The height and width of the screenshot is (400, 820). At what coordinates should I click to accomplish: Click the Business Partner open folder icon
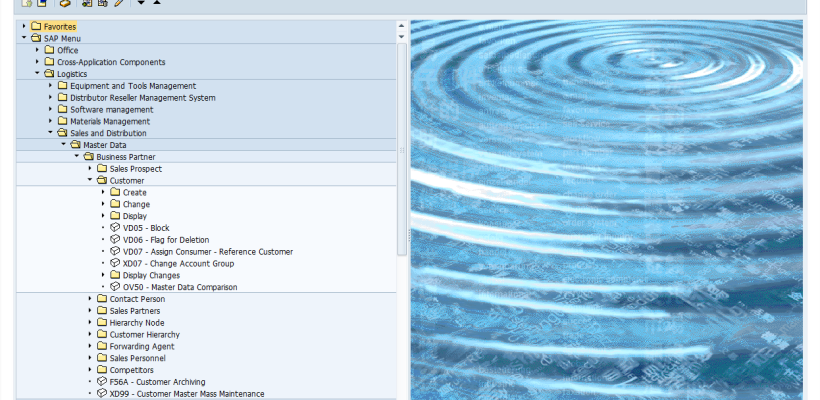(88, 156)
